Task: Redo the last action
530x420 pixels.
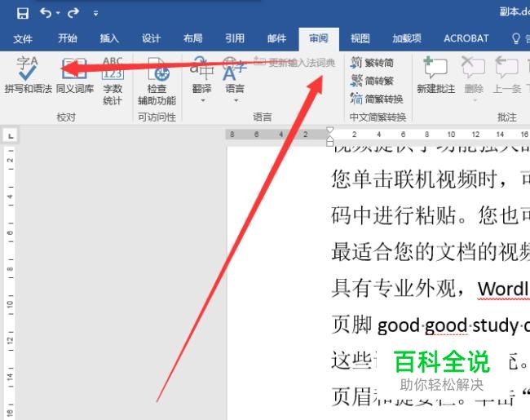Action: 73,13
